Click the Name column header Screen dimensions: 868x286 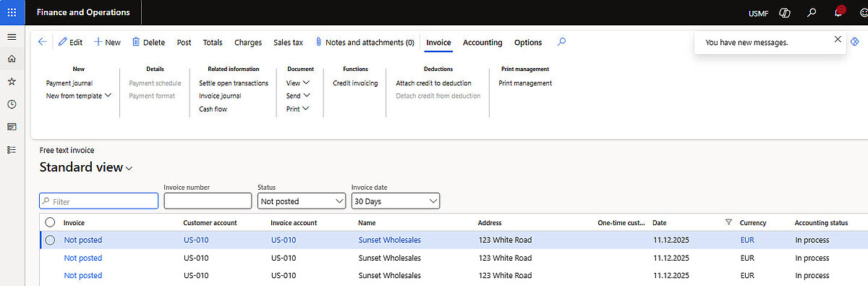(x=367, y=222)
